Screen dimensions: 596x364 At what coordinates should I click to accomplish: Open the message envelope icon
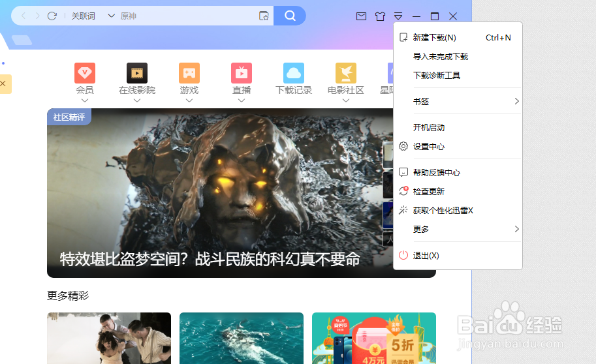pyautogui.click(x=361, y=16)
